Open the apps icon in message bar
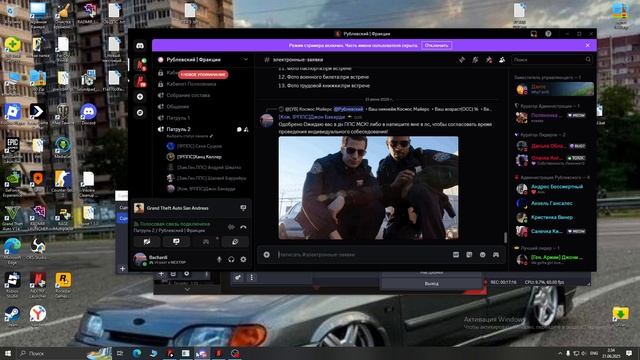Screen dimensions: 640x360 coord(496,255)
